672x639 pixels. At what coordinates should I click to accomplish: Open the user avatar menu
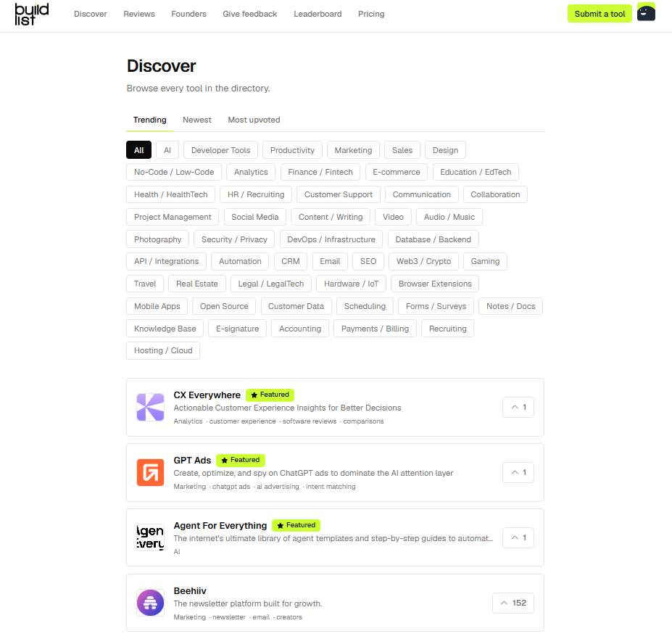pos(646,12)
